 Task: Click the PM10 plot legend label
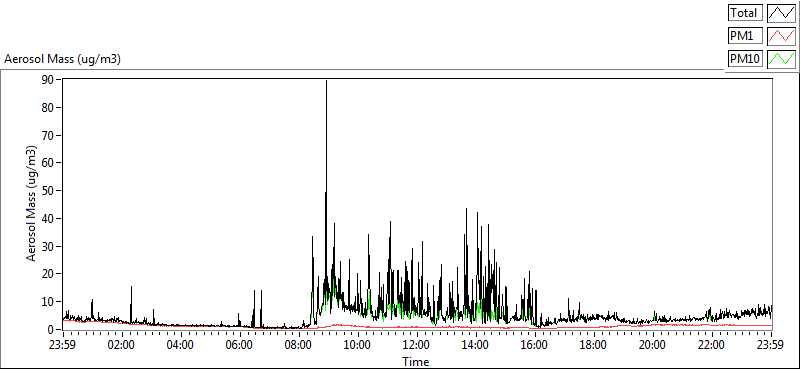point(745,59)
